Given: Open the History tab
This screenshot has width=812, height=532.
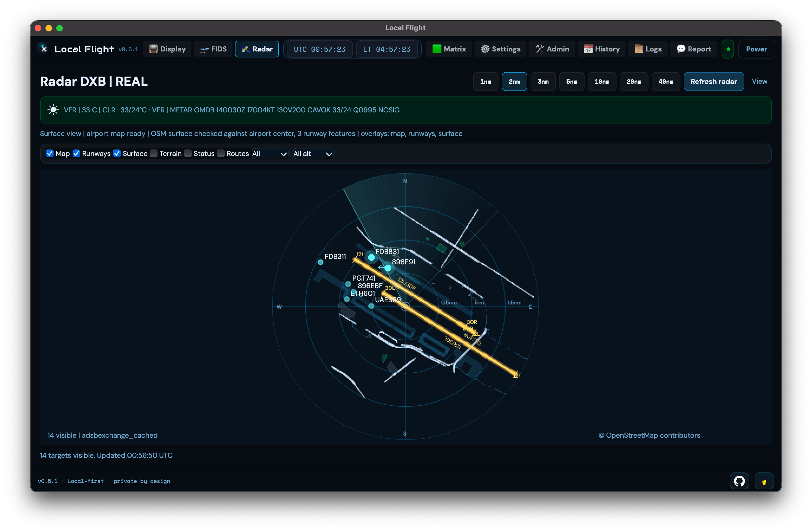Looking at the screenshot, I should [x=601, y=49].
